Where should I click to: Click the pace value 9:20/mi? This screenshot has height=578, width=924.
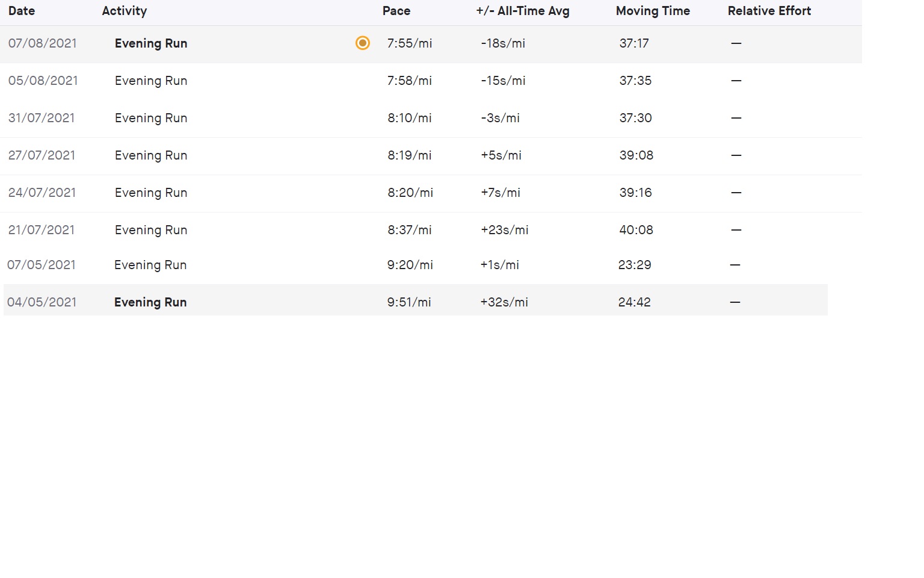point(410,265)
